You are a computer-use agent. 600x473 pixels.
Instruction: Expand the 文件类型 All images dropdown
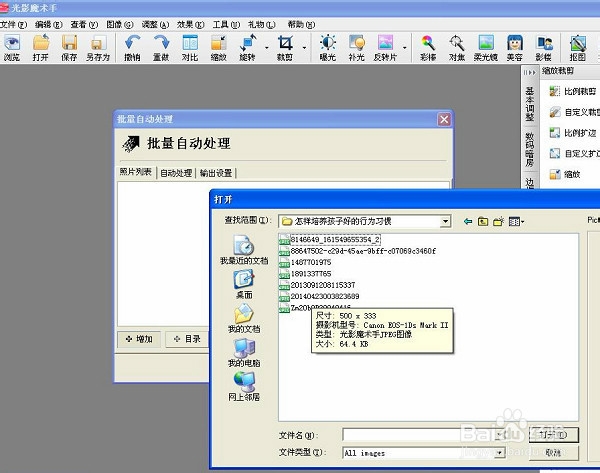click(x=499, y=453)
